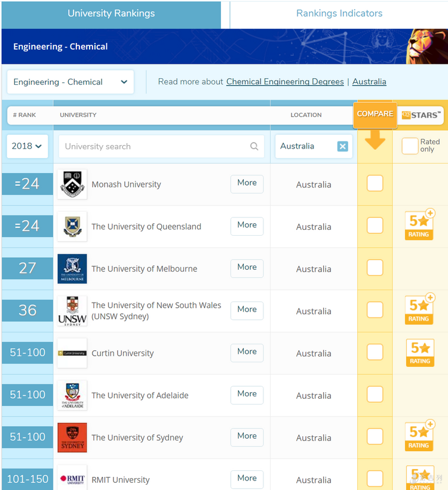Tick compare checkbox for RMIT University

(x=375, y=479)
